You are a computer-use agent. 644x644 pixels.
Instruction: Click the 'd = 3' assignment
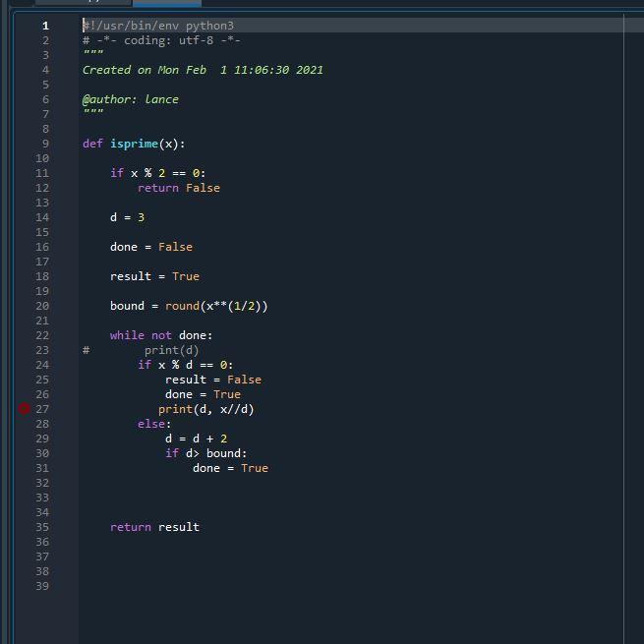(127, 217)
